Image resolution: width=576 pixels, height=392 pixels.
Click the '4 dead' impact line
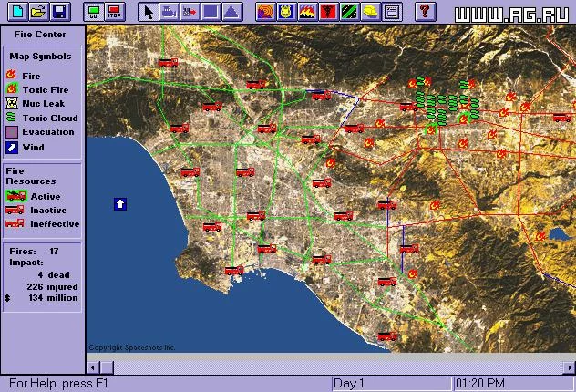(x=54, y=274)
